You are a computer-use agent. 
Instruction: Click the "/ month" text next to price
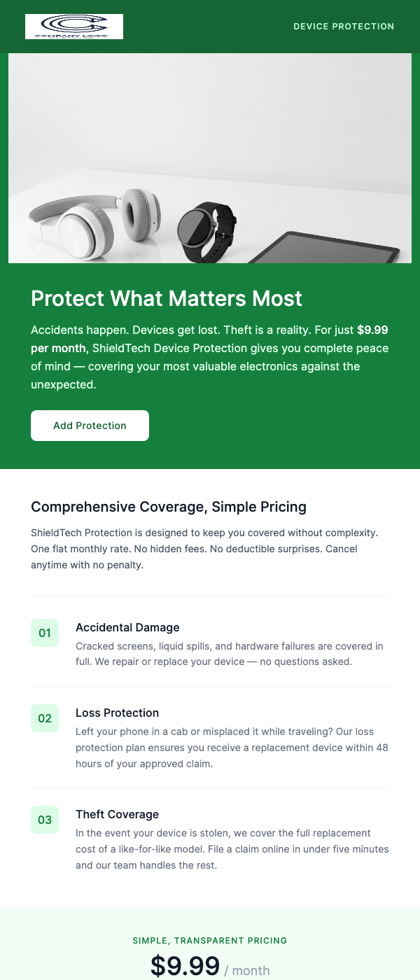pos(247,970)
